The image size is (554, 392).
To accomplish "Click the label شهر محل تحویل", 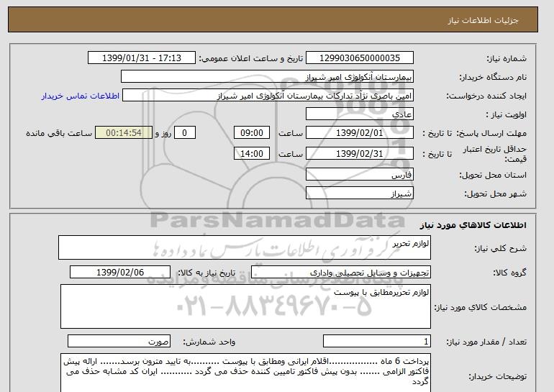I will click(x=495, y=194).
